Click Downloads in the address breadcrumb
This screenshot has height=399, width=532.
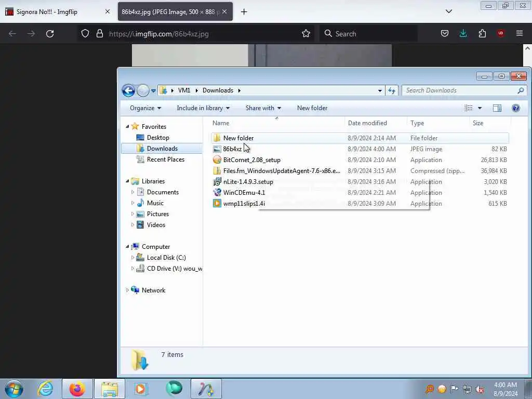click(218, 90)
